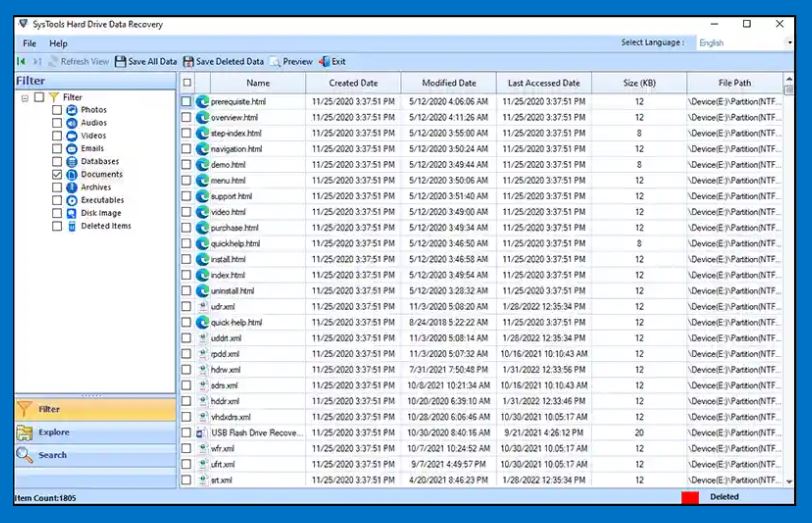Click the Item Count:1805 status text
812x523 pixels.
coord(45,498)
